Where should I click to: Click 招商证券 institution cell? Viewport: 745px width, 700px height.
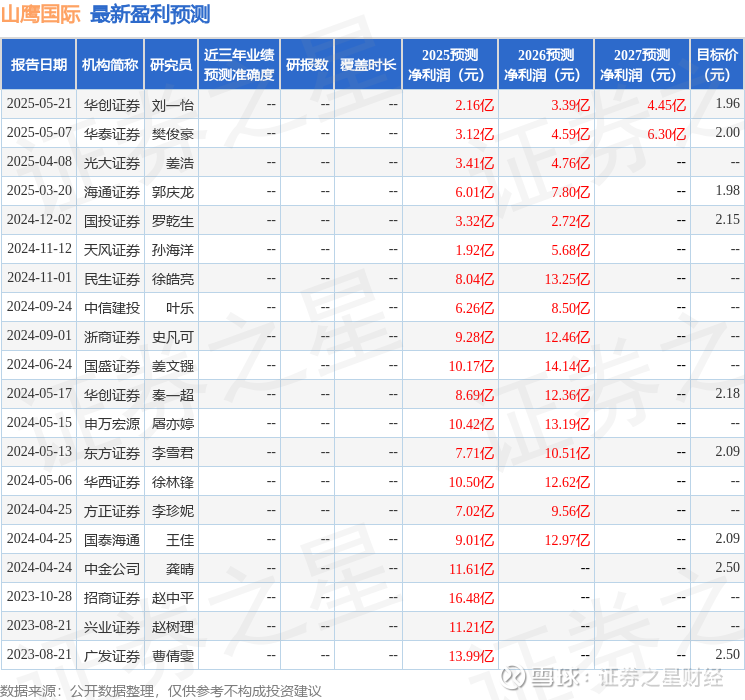click(x=112, y=598)
